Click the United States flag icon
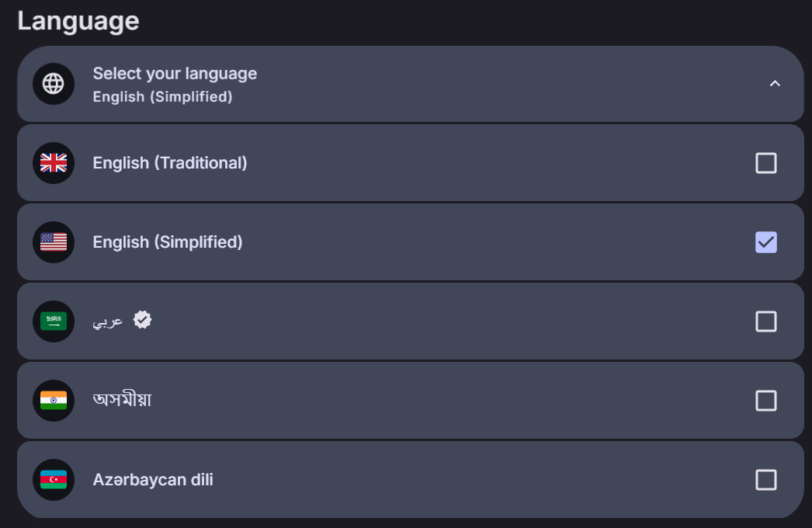 pos(54,242)
